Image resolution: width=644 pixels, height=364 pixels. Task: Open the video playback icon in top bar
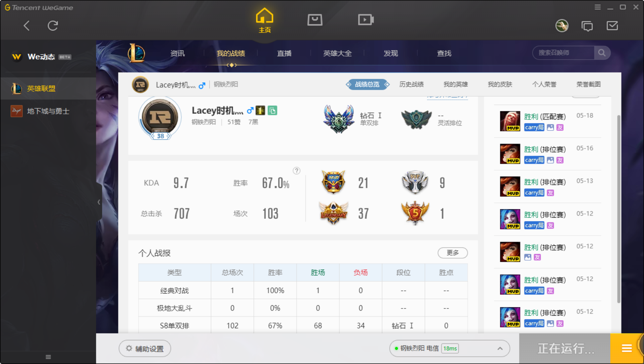pos(366,19)
